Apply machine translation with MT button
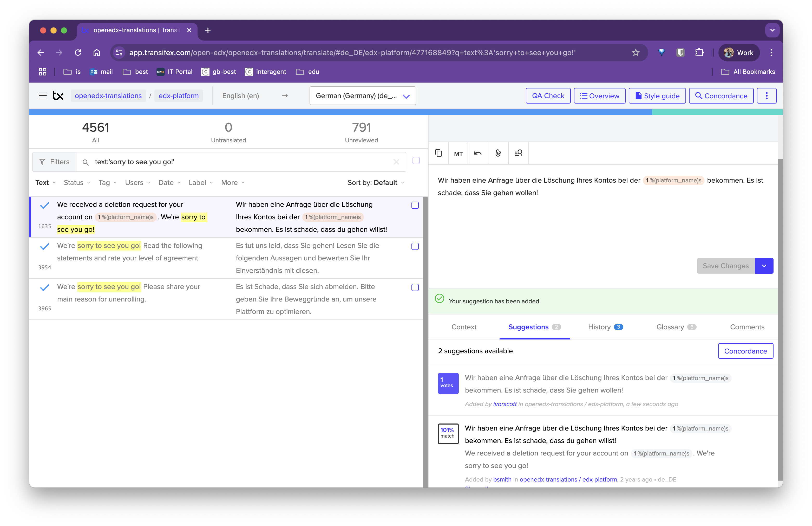Screen dimensions: 812x526 (x=458, y=154)
